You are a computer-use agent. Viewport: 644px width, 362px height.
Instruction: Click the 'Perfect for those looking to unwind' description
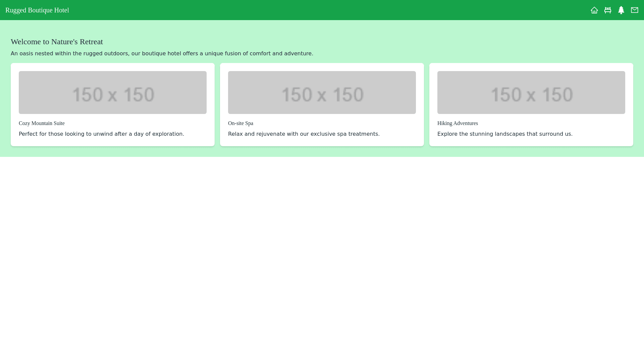(x=101, y=134)
